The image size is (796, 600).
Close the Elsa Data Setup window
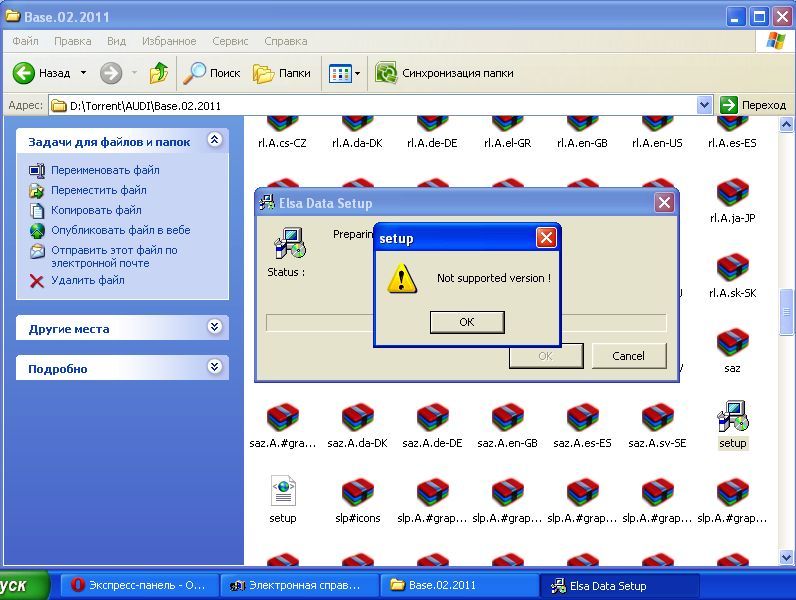pos(664,203)
